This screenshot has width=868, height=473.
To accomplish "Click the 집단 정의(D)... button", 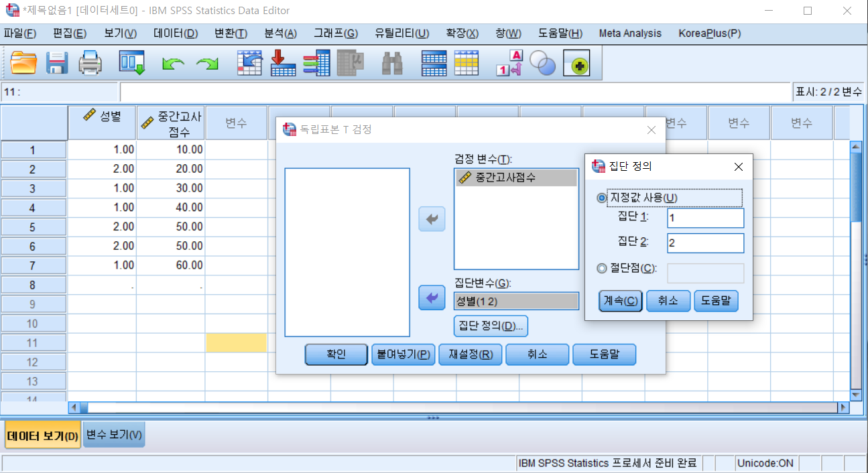I will point(491,326).
